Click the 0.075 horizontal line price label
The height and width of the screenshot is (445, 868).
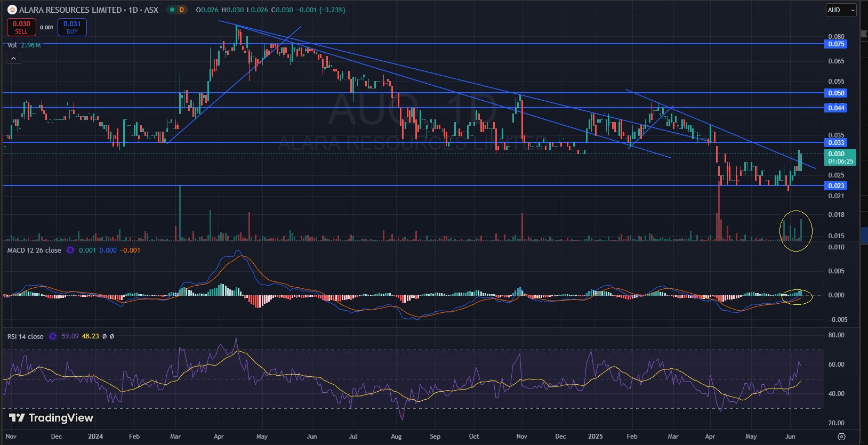click(836, 44)
